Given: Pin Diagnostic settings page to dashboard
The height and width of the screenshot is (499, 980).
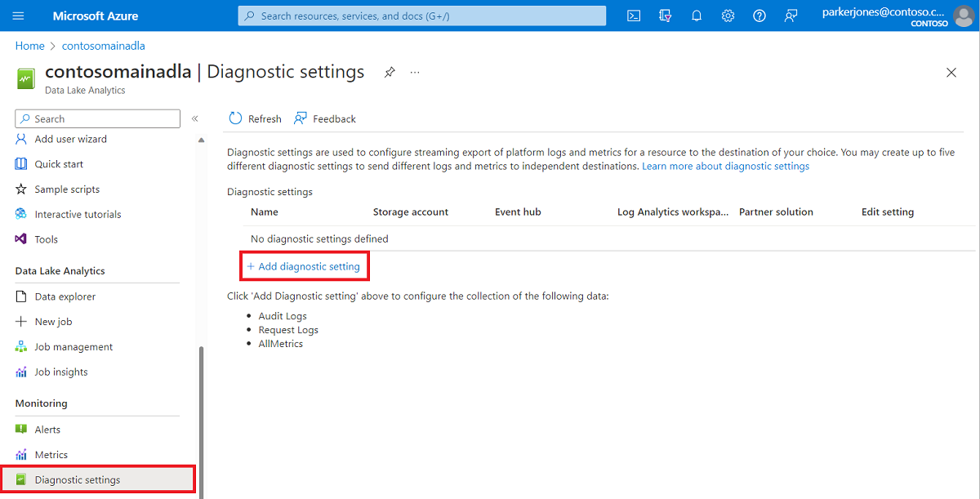Looking at the screenshot, I should (389, 72).
